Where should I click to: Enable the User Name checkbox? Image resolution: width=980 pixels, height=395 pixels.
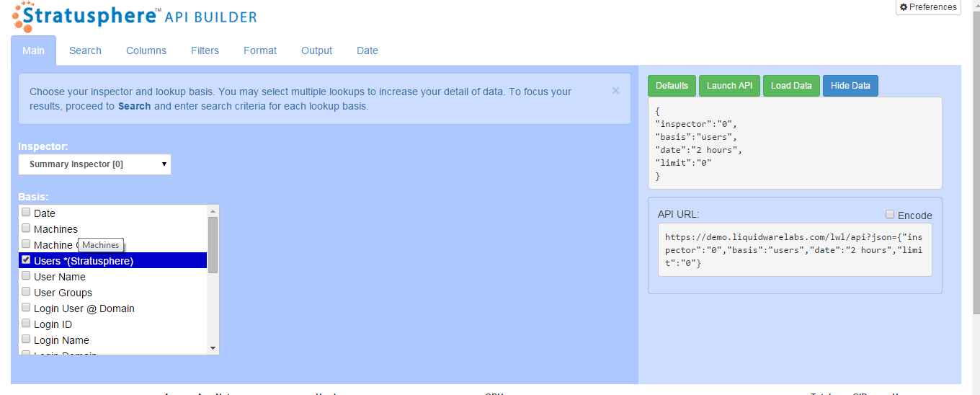pyautogui.click(x=26, y=276)
